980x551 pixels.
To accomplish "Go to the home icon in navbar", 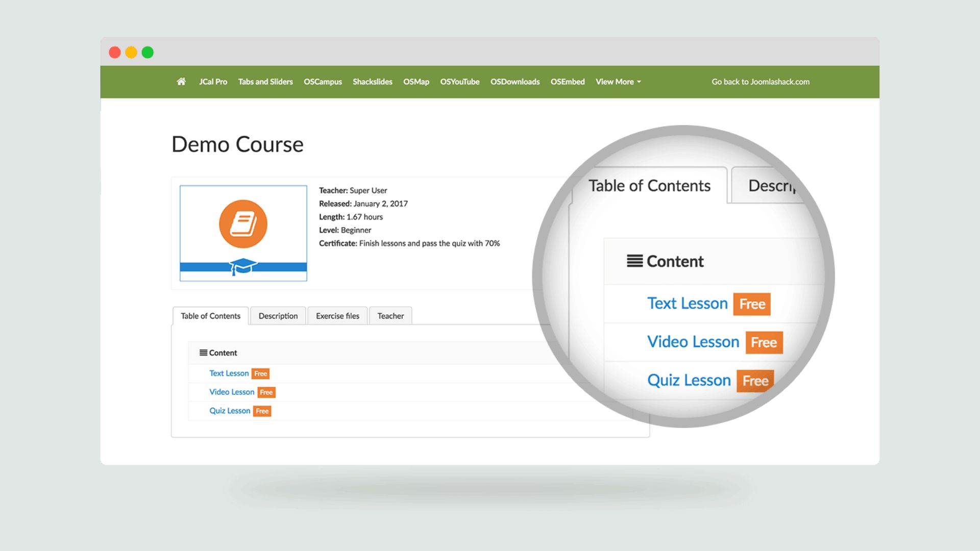I will click(x=181, y=82).
